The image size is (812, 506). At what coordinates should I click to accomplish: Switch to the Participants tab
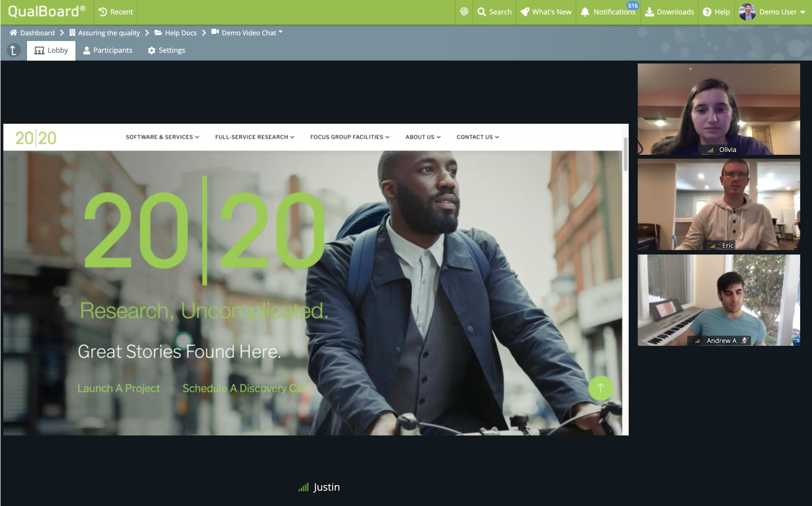(108, 50)
